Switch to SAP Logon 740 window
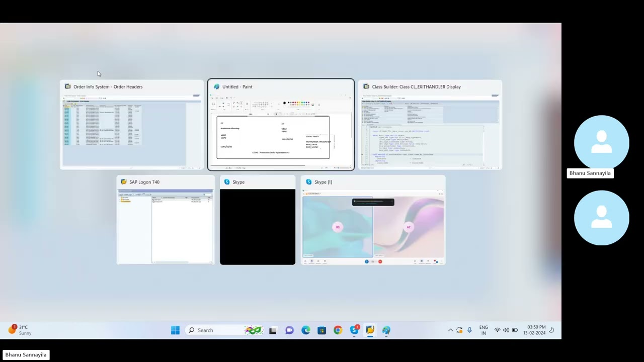The height and width of the screenshot is (362, 644). 166,220
